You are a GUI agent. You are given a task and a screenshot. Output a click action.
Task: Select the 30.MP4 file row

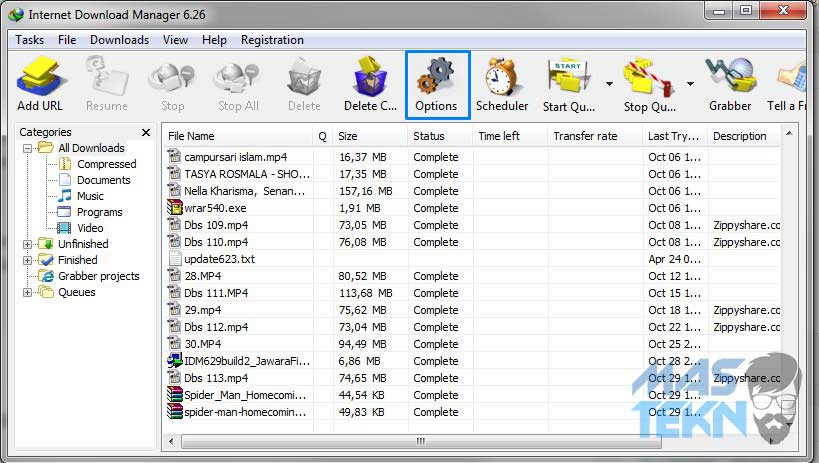coord(472,344)
